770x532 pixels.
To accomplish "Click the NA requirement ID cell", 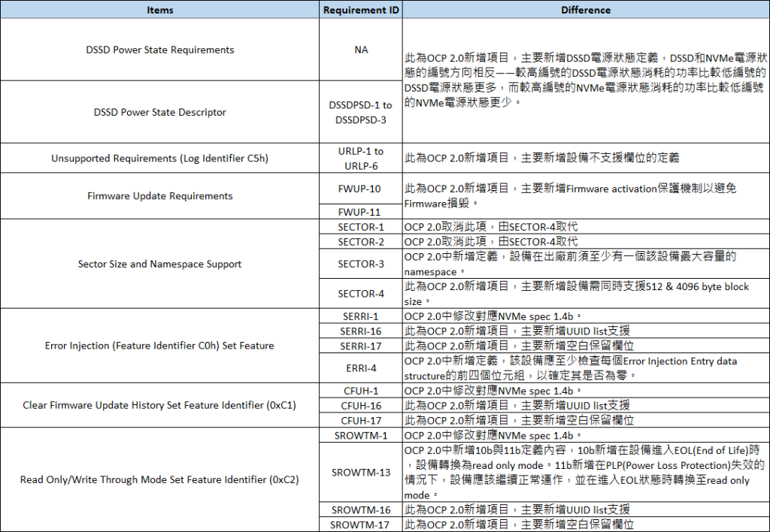I will (x=361, y=50).
